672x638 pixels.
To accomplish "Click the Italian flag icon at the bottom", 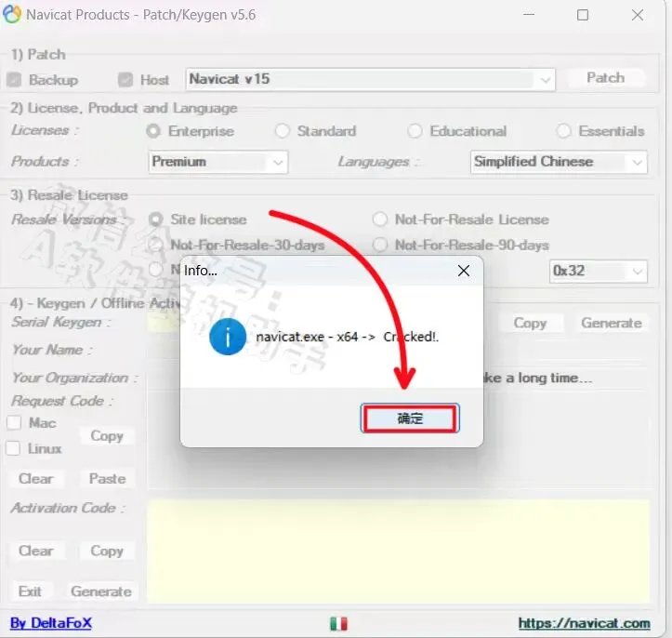I will tap(338, 623).
